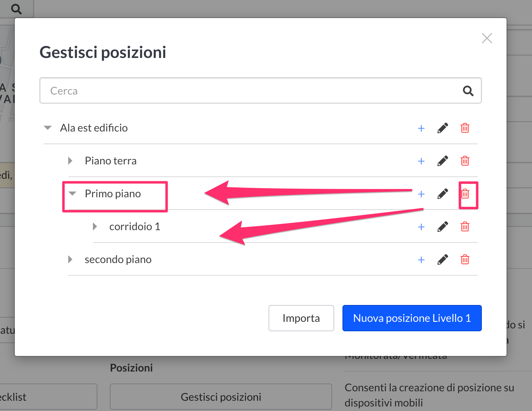This screenshot has width=532, height=411.
Task: Expand the corridoio 1 node
Action: 95,226
